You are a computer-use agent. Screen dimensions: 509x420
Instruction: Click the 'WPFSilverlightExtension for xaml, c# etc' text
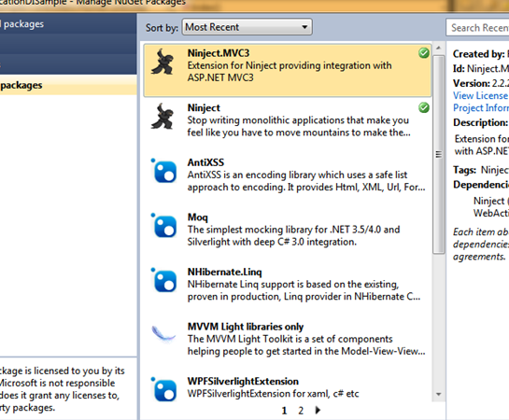pyautogui.click(x=273, y=394)
